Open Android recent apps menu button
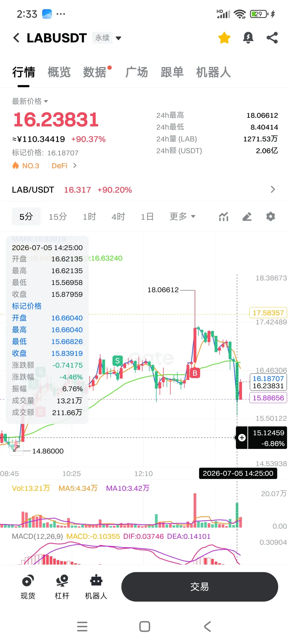This screenshot has width=290, height=644. (82, 627)
